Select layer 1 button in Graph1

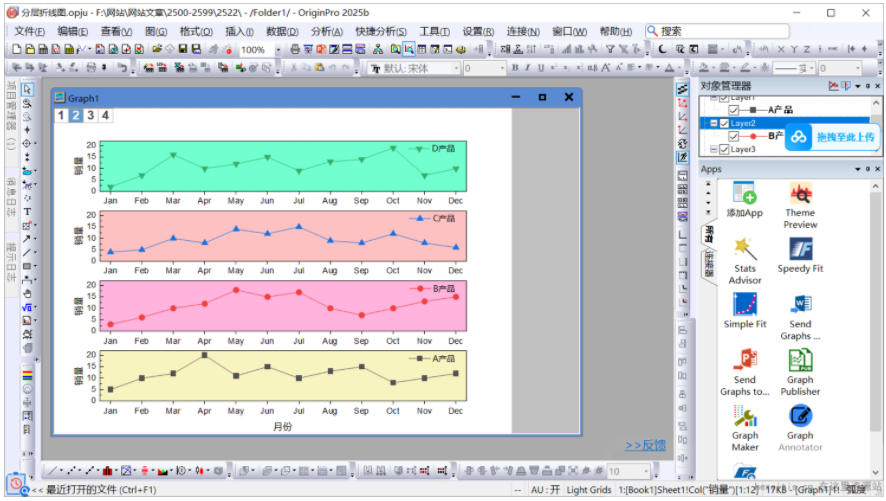point(61,115)
